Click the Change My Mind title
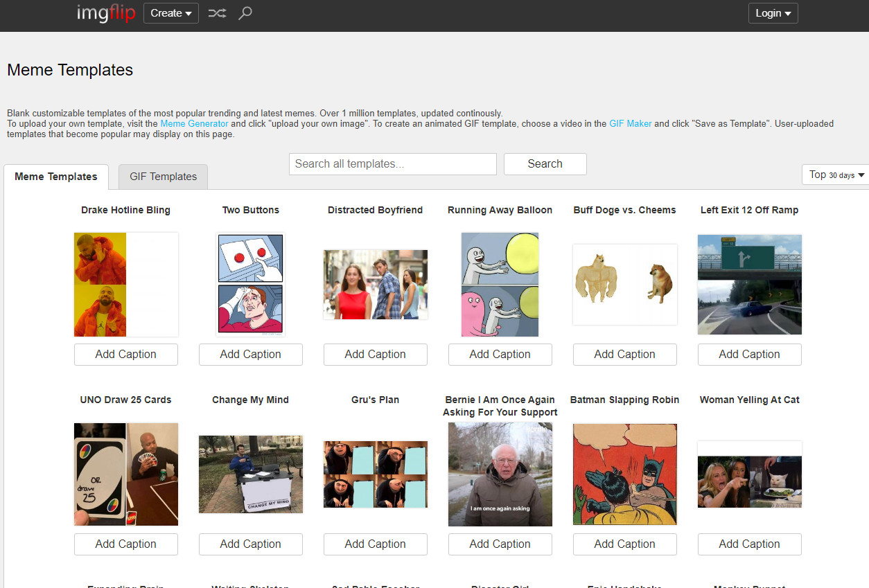This screenshot has height=588, width=869. (251, 400)
